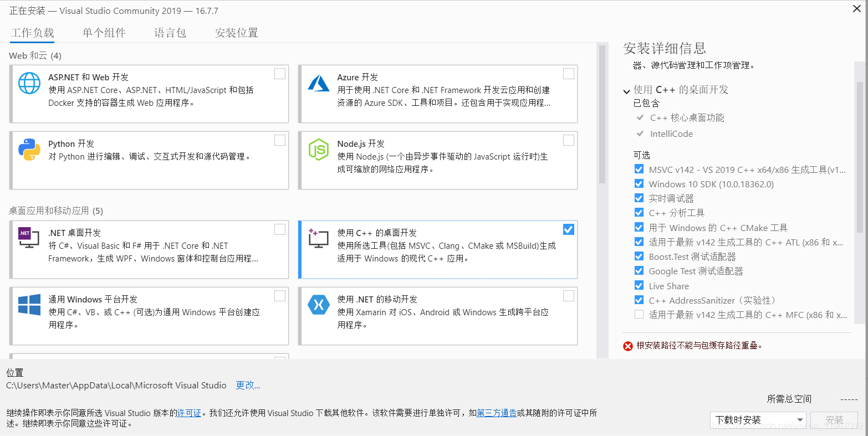Viewport: 868px width, 436px height.
Task: Check the .NET desktop development workload
Action: click(x=280, y=229)
